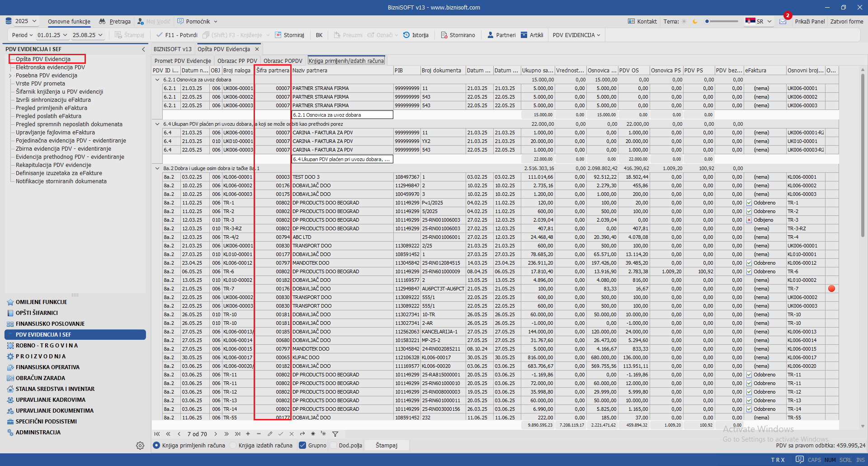Open the PDV EVIDENCIJA dropdown menu
The width and height of the screenshot is (868, 466).
tap(576, 35)
